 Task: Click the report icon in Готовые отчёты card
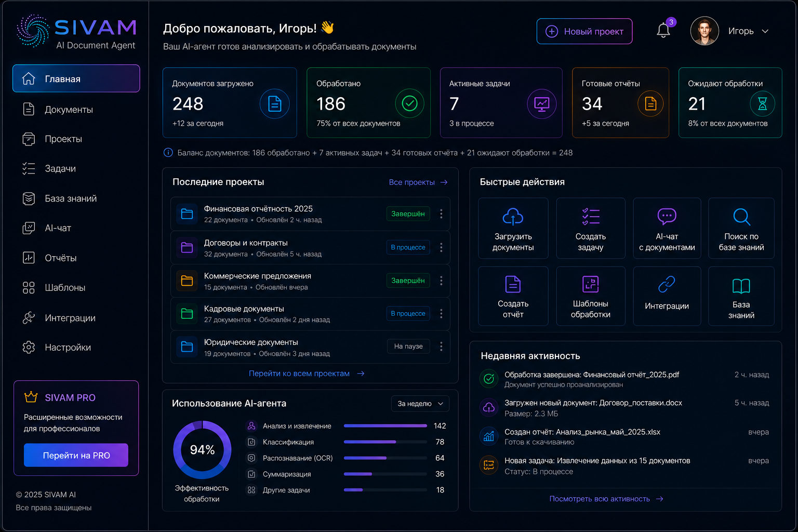pyautogui.click(x=650, y=103)
